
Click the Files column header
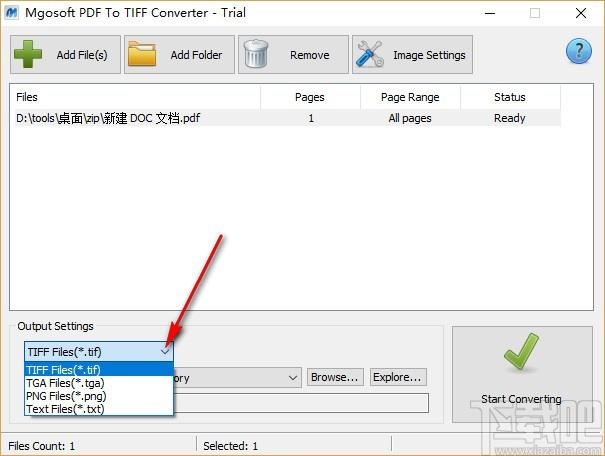(137, 97)
